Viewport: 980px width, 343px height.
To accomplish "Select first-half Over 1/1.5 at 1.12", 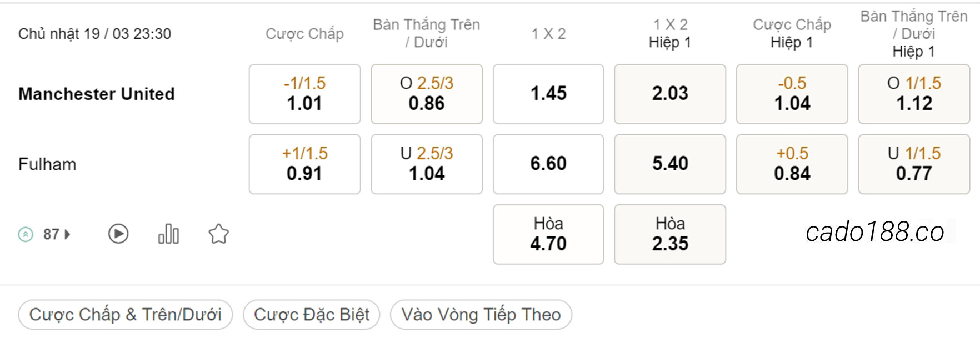I will (x=914, y=94).
